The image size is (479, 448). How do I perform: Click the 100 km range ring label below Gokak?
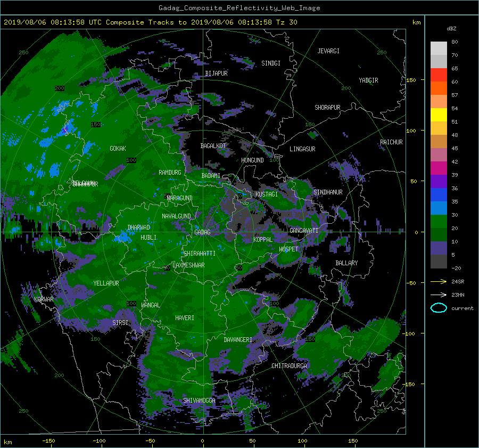[x=131, y=160]
